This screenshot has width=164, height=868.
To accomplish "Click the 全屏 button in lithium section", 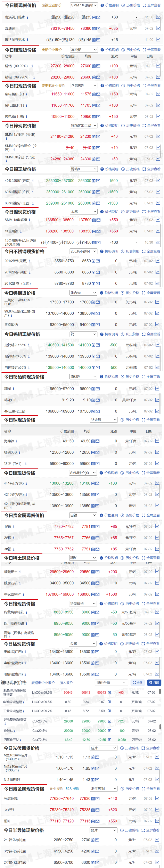I will (137, 682).
